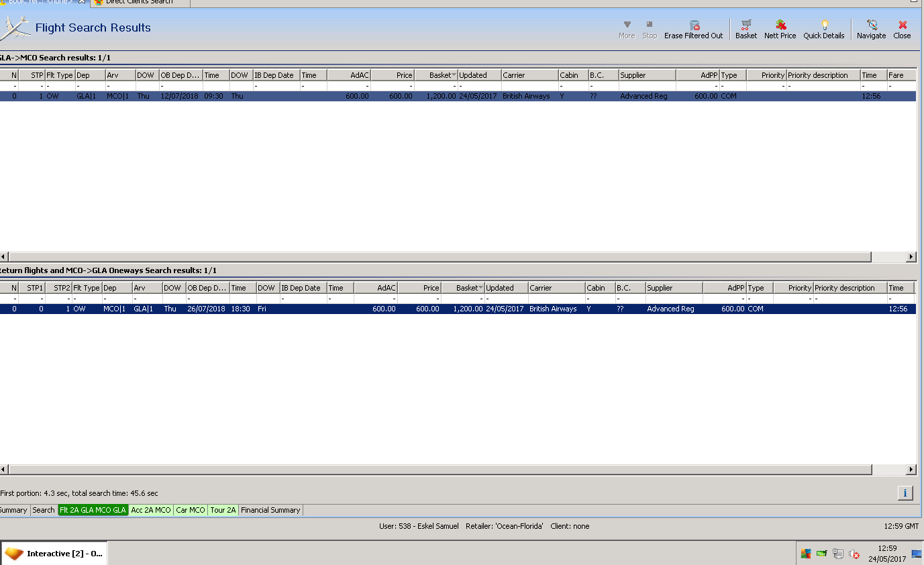Click Carrier column header in GLA->MCO table
This screenshot has width=924, height=565.
(x=529, y=75)
